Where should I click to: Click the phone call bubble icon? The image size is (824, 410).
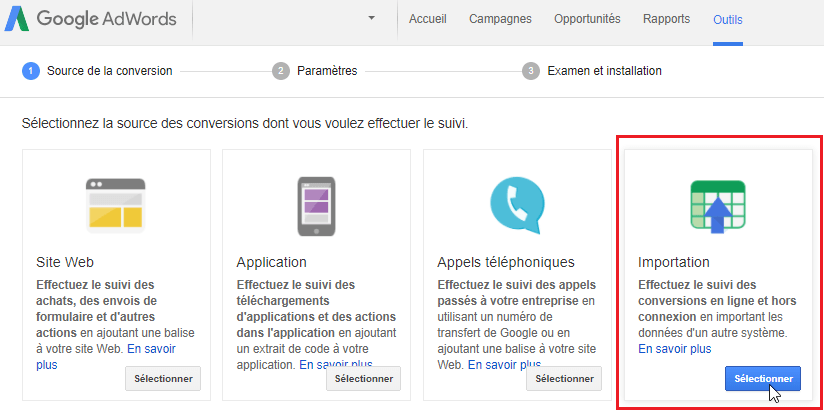point(517,204)
